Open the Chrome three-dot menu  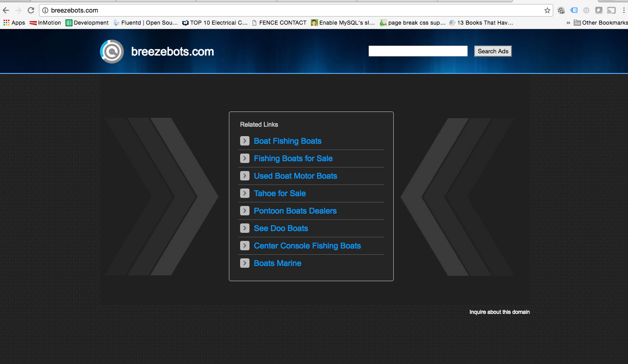tap(624, 10)
